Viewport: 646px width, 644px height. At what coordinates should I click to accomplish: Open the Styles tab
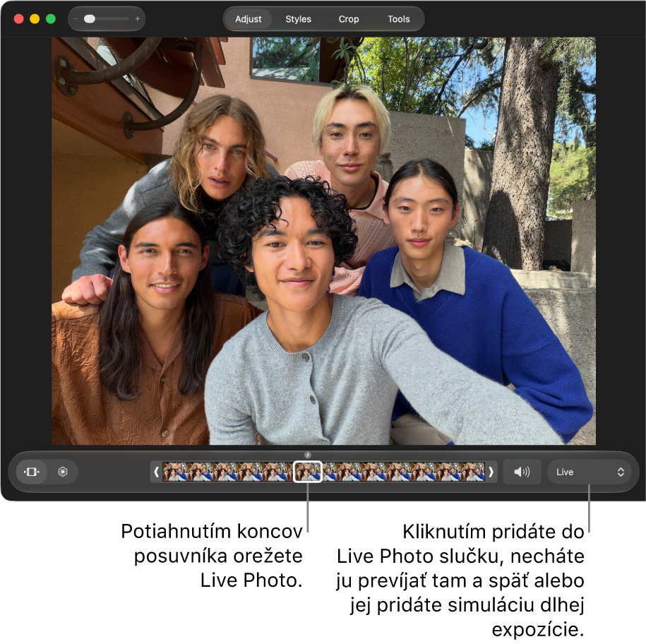[x=298, y=19]
